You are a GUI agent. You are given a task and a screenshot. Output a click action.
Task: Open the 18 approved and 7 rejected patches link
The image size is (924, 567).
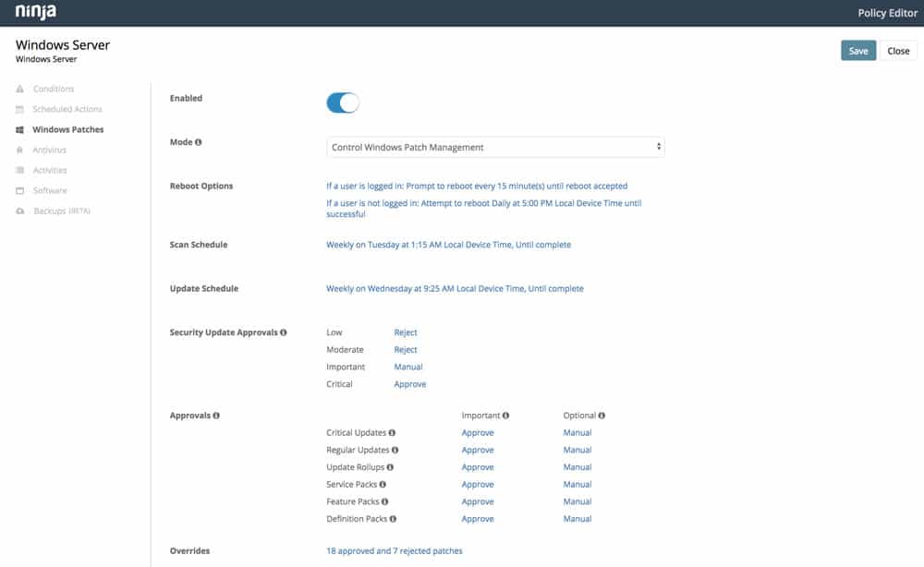394,550
